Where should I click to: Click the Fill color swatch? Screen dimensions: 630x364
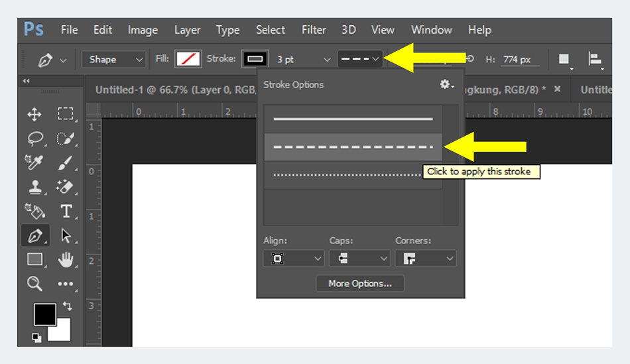(188, 60)
